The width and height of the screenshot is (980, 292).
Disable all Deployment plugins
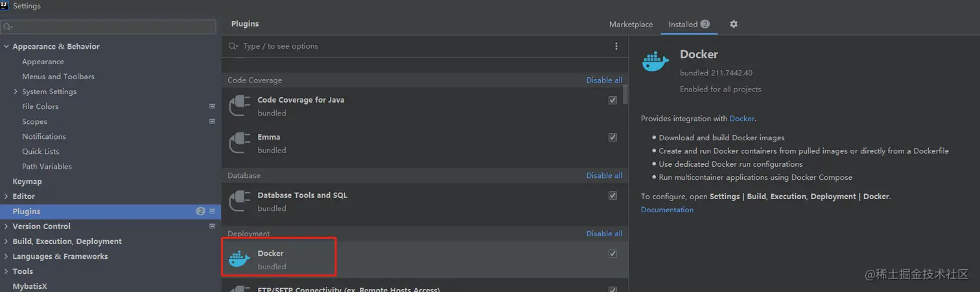tap(604, 234)
